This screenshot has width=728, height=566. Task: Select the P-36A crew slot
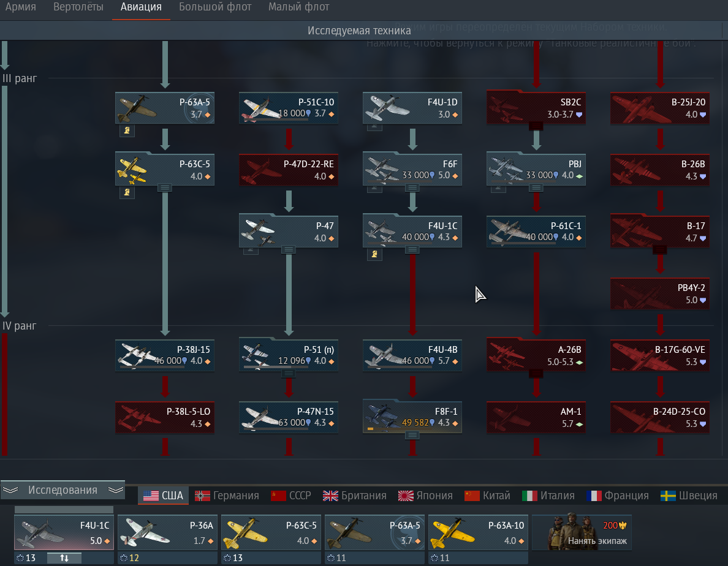[x=168, y=534]
